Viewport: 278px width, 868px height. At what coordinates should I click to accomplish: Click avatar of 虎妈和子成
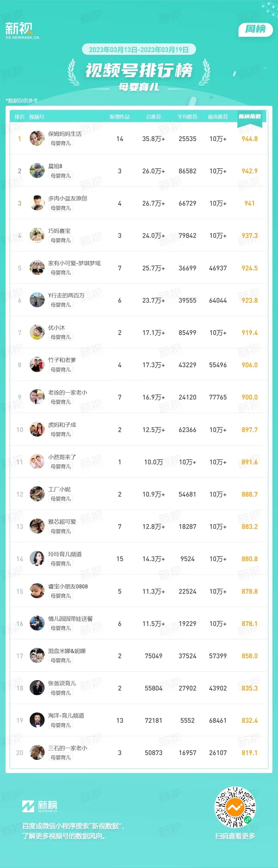tap(37, 430)
